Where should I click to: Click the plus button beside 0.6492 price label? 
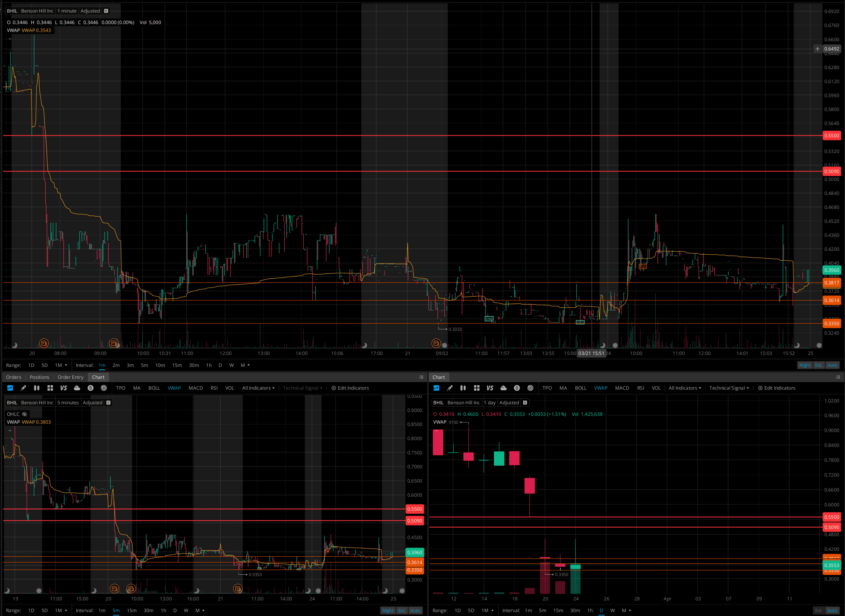[x=817, y=49]
